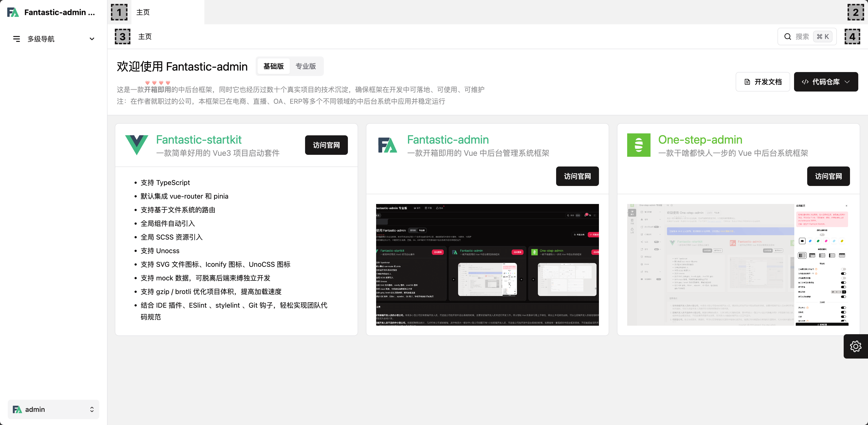Image resolution: width=868 pixels, height=425 pixels.
Task: Open the admin account switcher
Action: click(x=54, y=409)
